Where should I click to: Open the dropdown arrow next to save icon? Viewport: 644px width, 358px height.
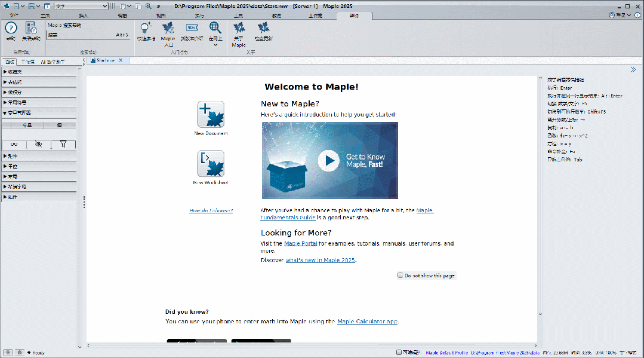[38, 6]
